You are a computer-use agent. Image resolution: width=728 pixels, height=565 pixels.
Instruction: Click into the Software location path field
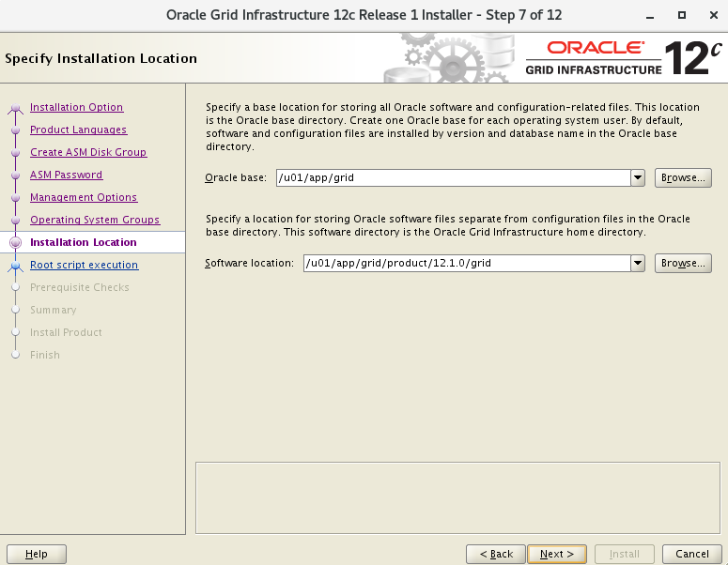tap(465, 264)
